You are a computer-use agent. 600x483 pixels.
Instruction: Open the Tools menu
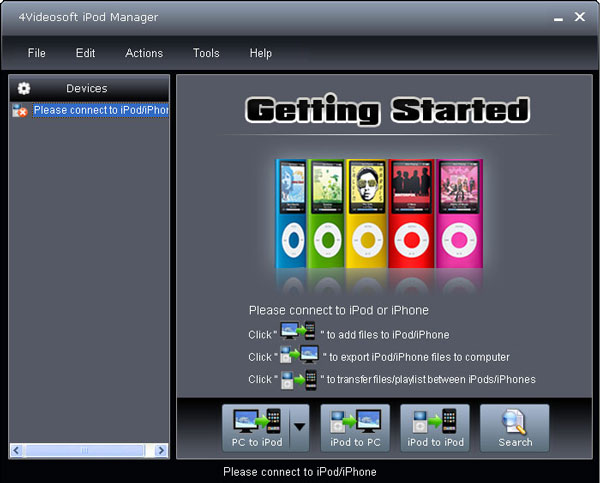point(206,53)
